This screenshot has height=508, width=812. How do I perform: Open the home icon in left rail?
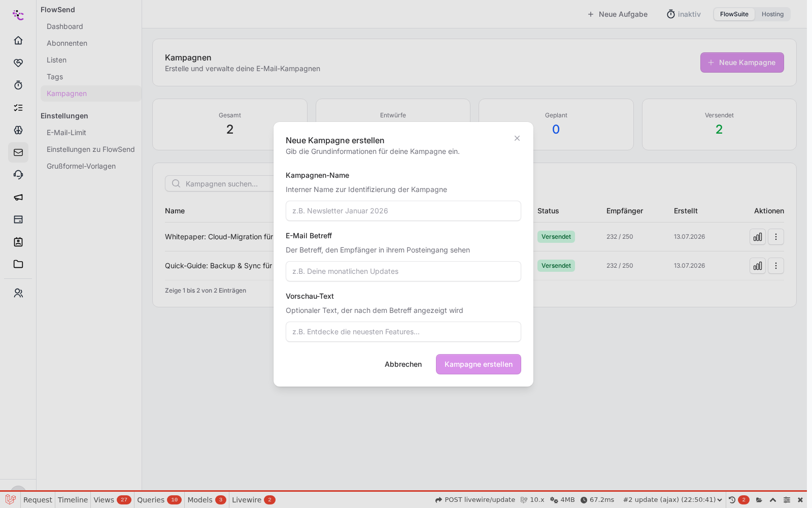tap(18, 40)
